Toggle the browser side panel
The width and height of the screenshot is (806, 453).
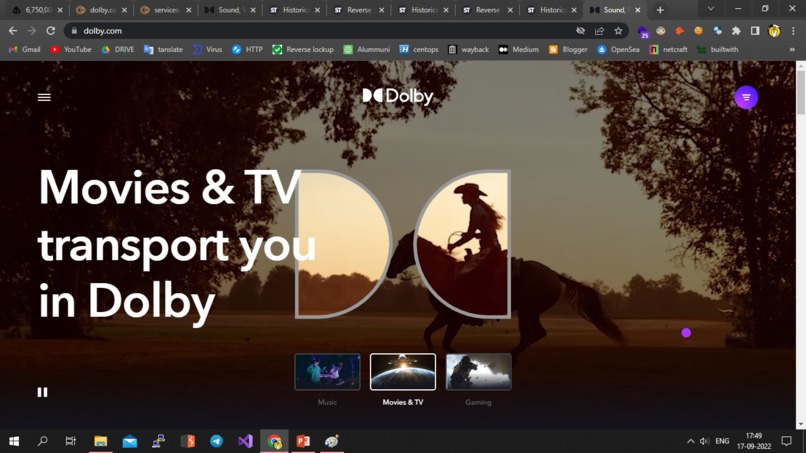[x=755, y=31]
